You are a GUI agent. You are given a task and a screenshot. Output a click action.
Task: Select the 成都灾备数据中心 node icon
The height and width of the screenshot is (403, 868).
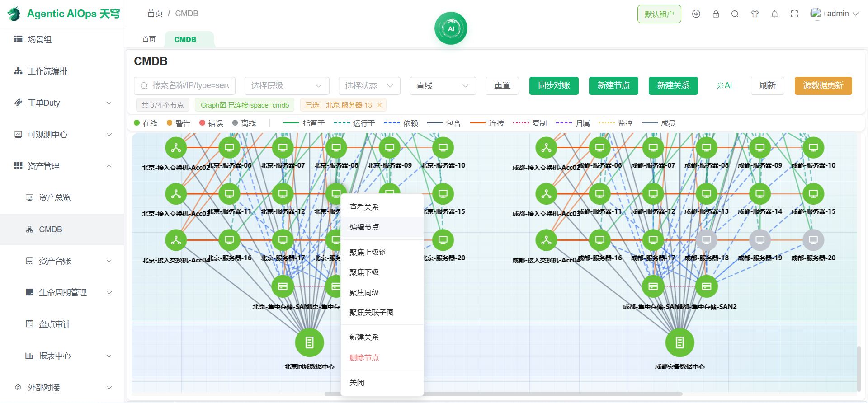[679, 342]
